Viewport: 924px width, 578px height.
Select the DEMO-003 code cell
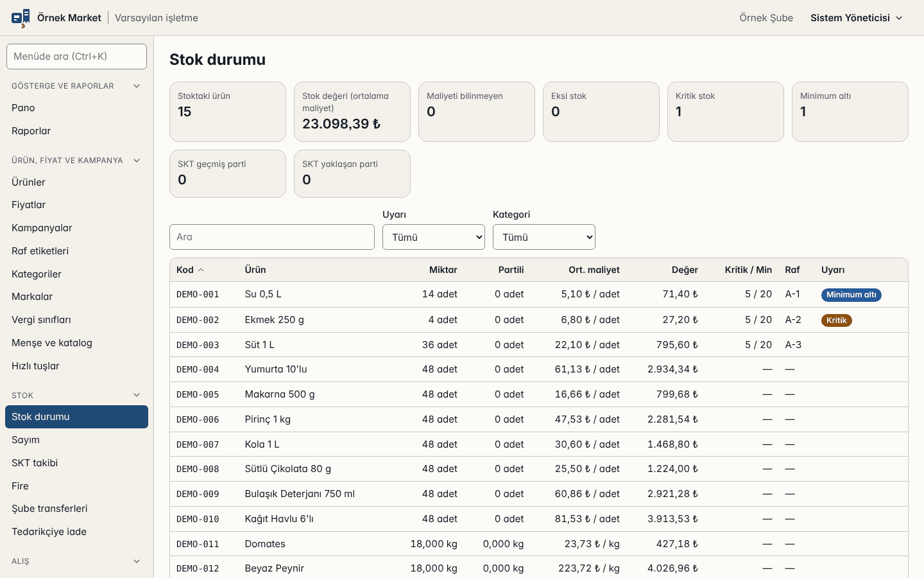pyautogui.click(x=198, y=345)
